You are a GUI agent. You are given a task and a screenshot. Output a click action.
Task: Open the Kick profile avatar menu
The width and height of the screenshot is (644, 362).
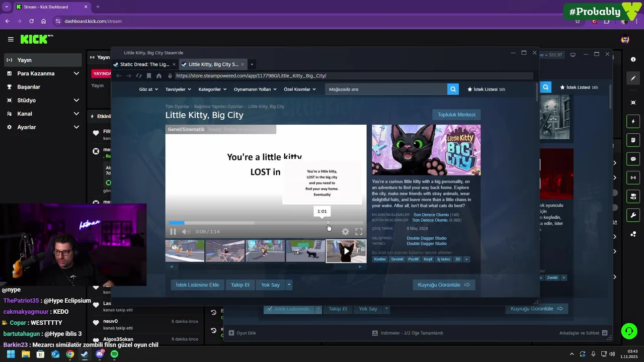[625, 39]
